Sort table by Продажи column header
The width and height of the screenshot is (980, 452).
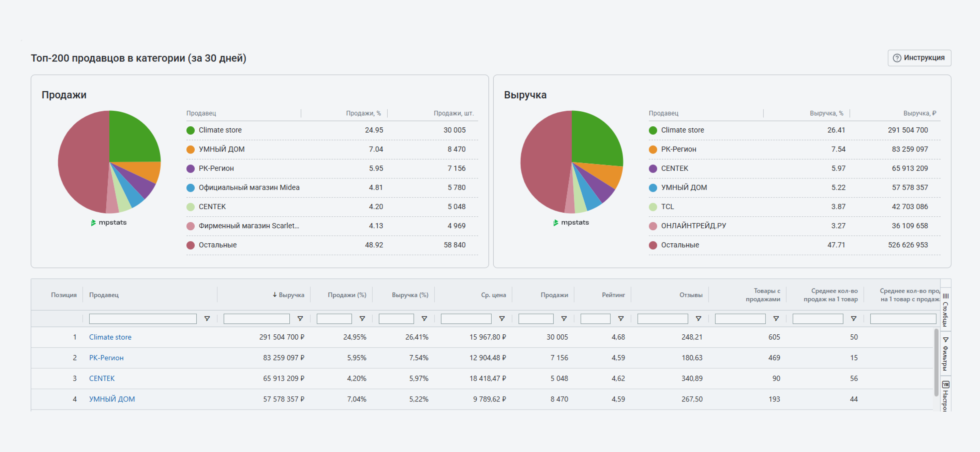[554, 295]
